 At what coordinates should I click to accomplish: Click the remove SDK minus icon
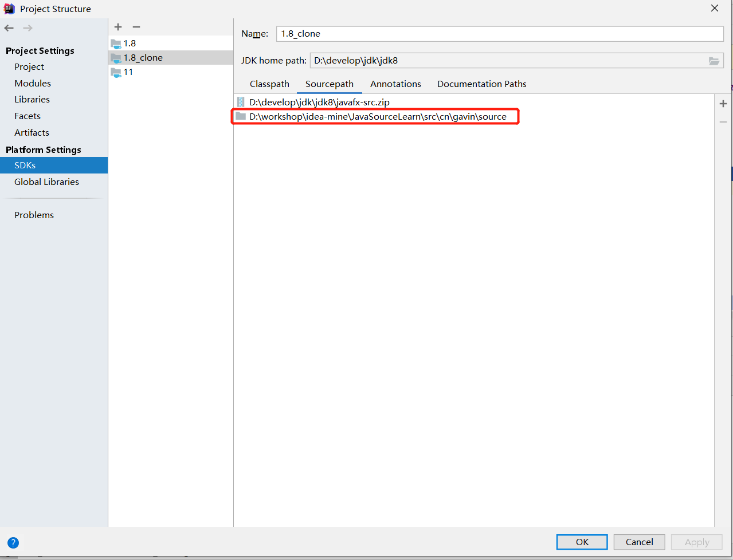point(136,27)
